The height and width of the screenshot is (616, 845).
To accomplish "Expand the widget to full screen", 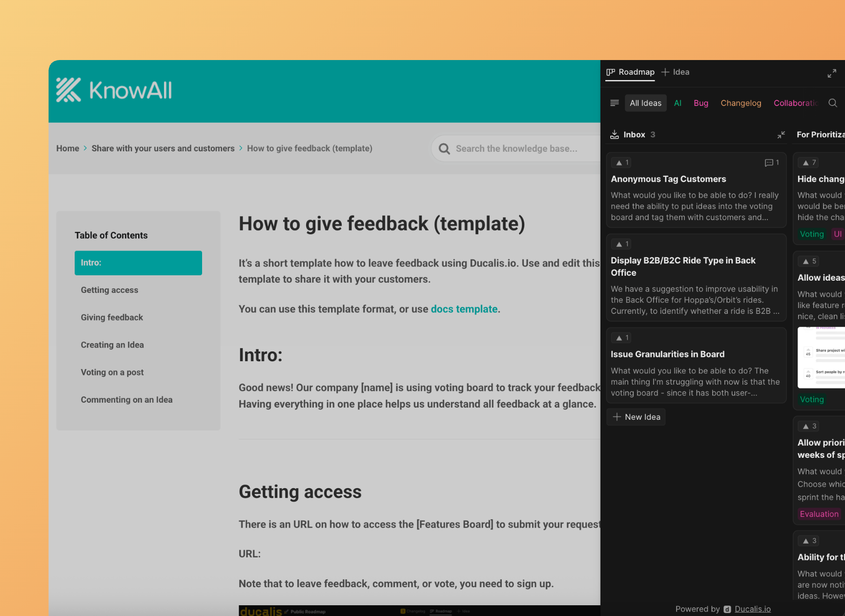I will point(832,73).
